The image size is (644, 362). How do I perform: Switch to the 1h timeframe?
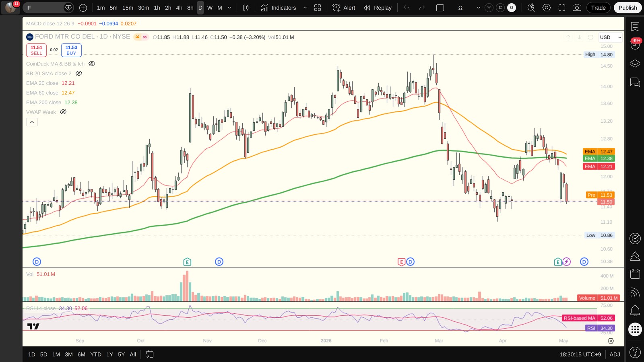tap(157, 8)
